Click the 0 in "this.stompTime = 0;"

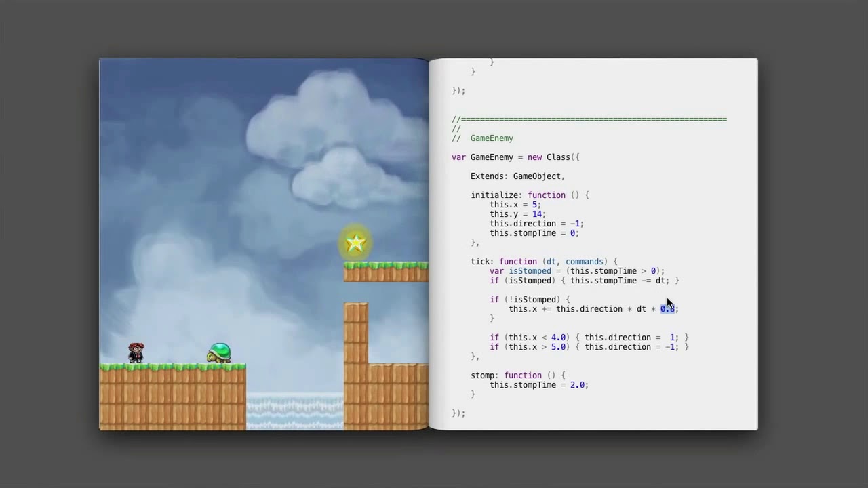tap(572, 233)
